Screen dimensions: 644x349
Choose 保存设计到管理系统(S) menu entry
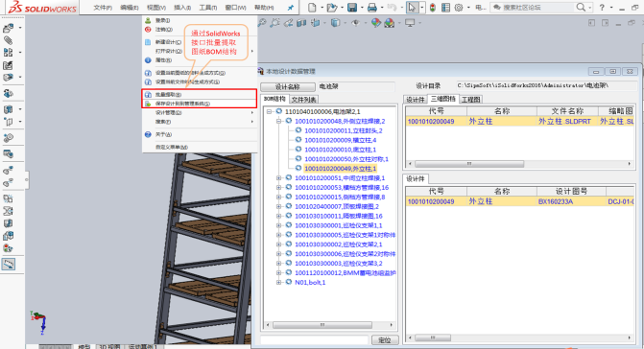click(x=200, y=104)
